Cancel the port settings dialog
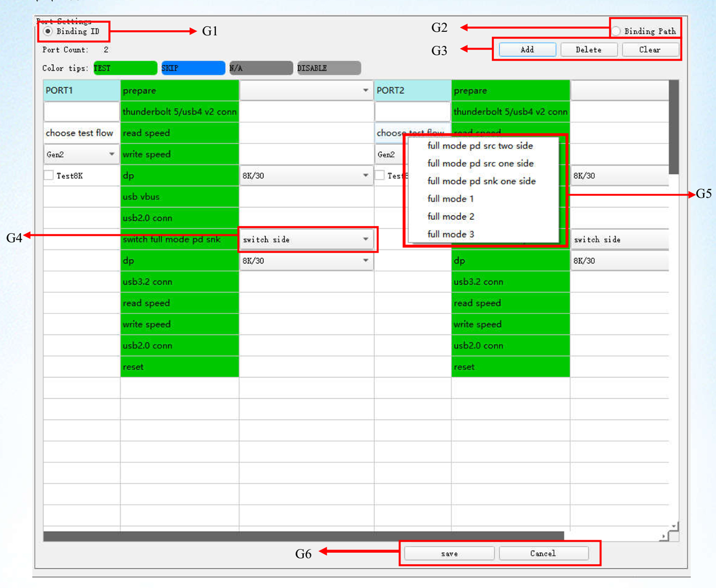 pyautogui.click(x=543, y=554)
